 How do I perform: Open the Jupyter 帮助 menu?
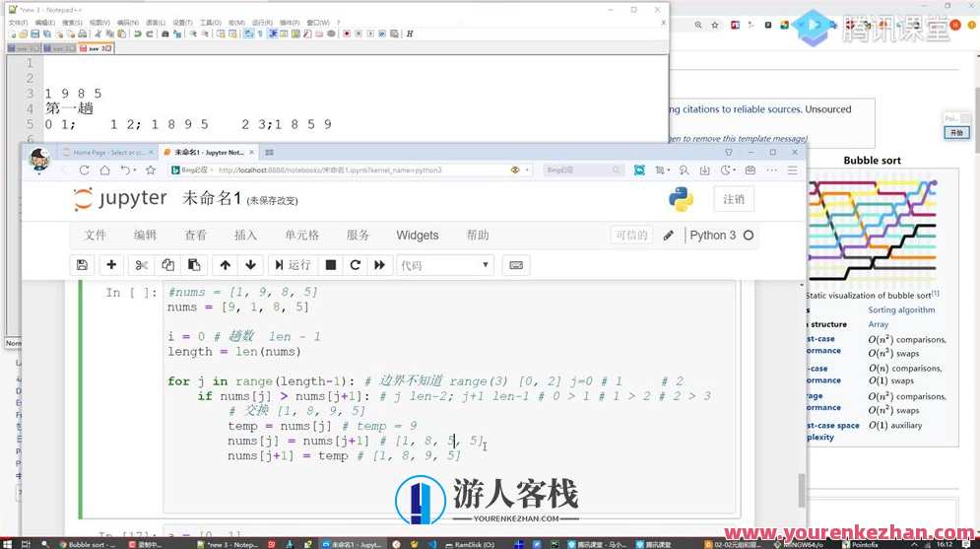tap(478, 236)
